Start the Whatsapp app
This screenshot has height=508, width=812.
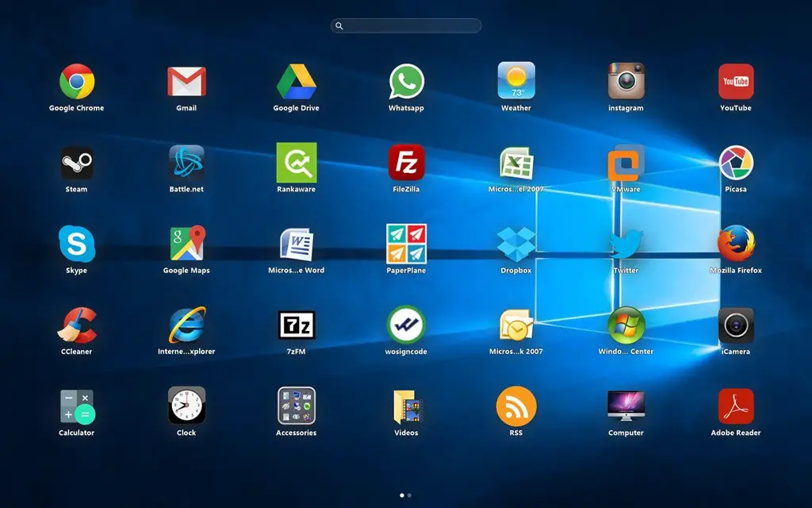(x=407, y=82)
